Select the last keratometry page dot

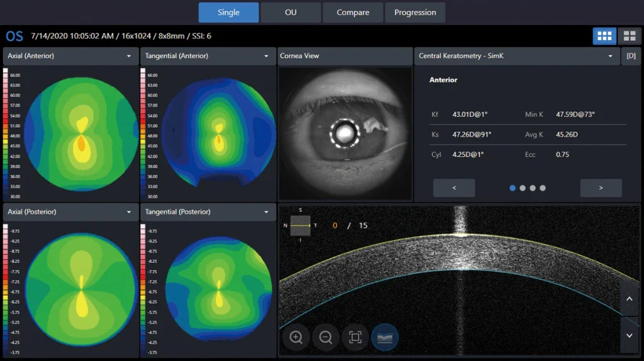543,188
